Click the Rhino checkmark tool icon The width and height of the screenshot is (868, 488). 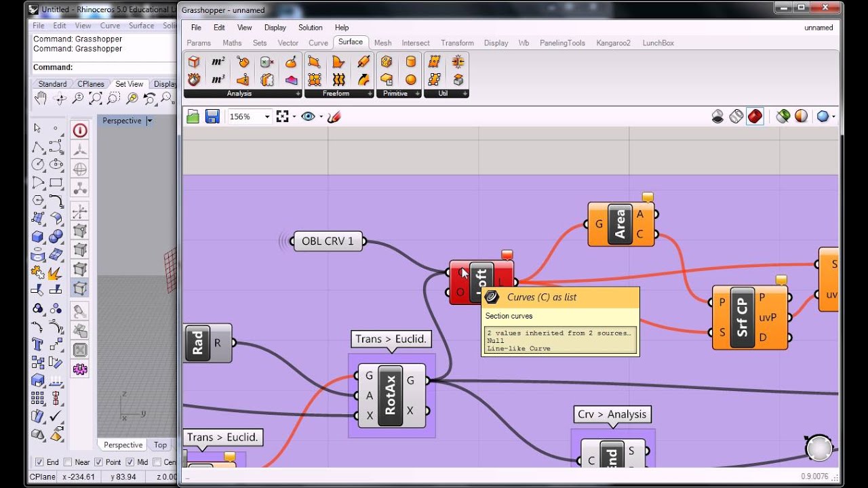pyautogui.click(x=56, y=416)
